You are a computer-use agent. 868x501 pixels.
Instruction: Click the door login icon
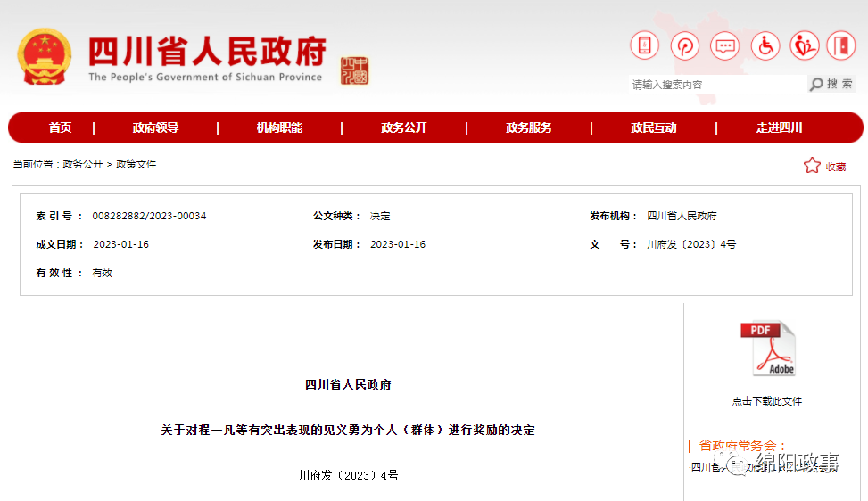click(840, 45)
